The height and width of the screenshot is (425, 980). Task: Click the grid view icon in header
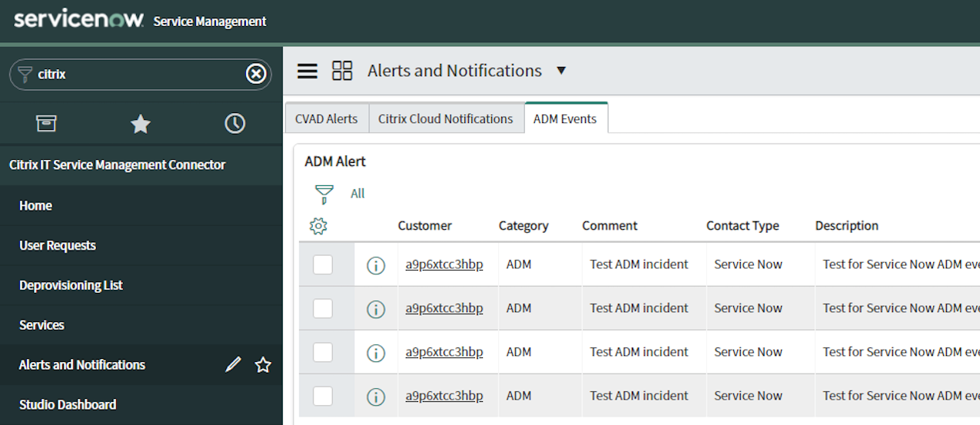click(x=342, y=71)
